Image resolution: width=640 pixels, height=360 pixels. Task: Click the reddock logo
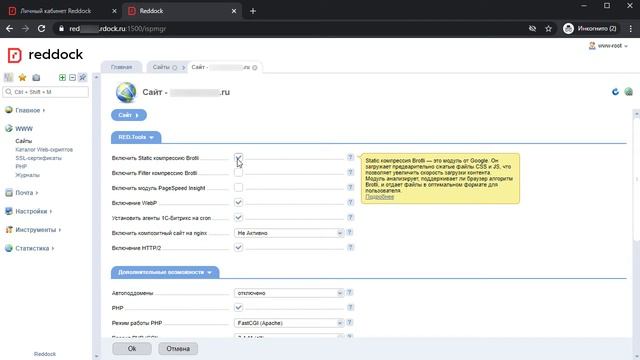[x=45, y=55]
